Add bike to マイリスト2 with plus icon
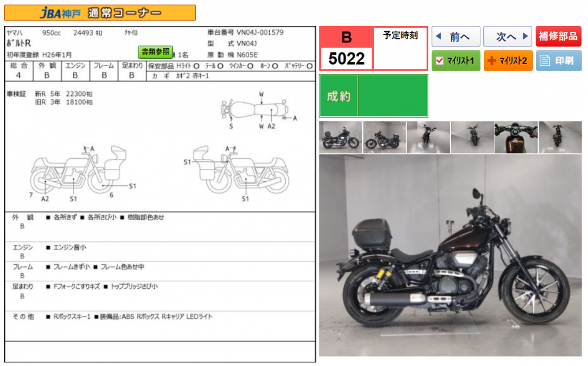 point(492,61)
